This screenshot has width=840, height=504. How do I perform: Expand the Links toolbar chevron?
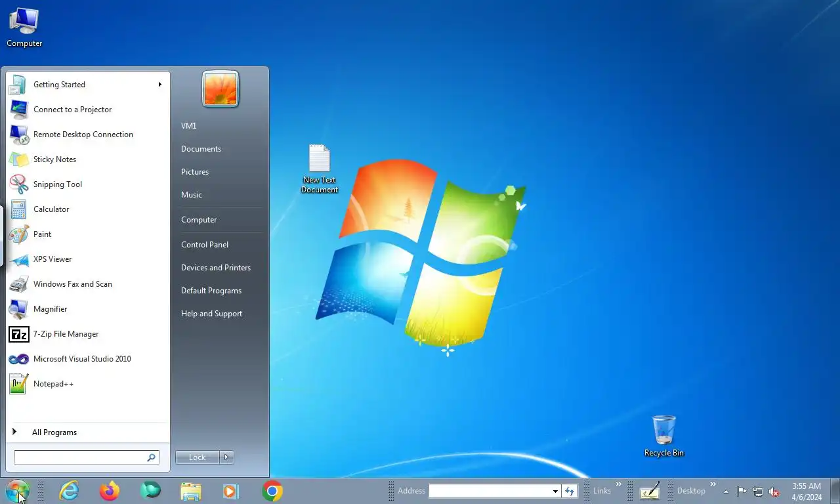(619, 486)
